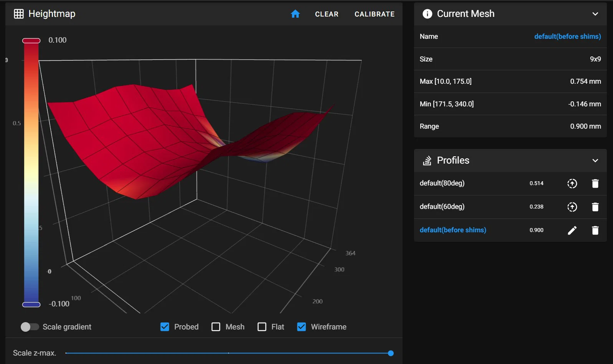Click the upper 0.100 gradient handle
Viewport: 613px width, 364px height.
pyautogui.click(x=31, y=41)
